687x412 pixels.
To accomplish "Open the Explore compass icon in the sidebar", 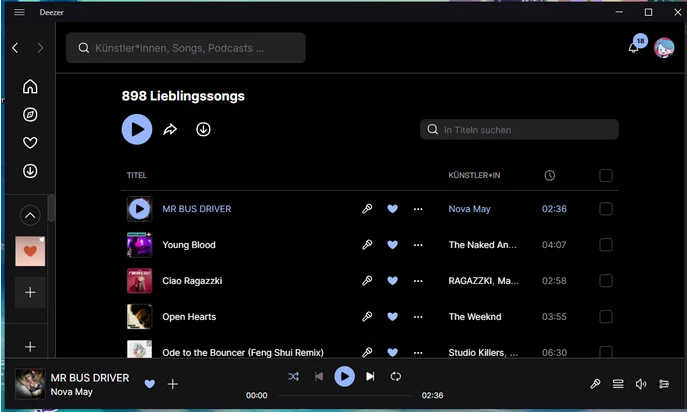I will (x=30, y=115).
